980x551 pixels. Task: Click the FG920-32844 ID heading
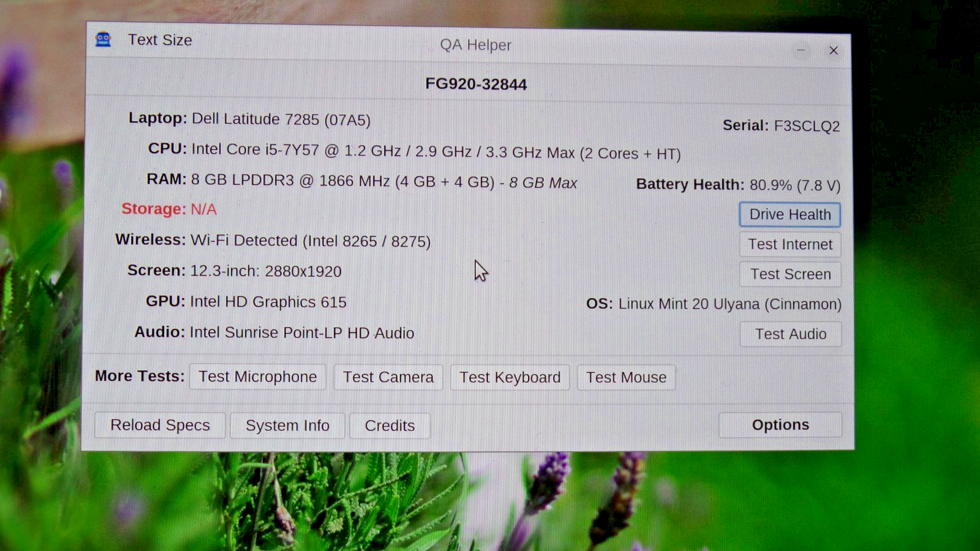coord(476,84)
